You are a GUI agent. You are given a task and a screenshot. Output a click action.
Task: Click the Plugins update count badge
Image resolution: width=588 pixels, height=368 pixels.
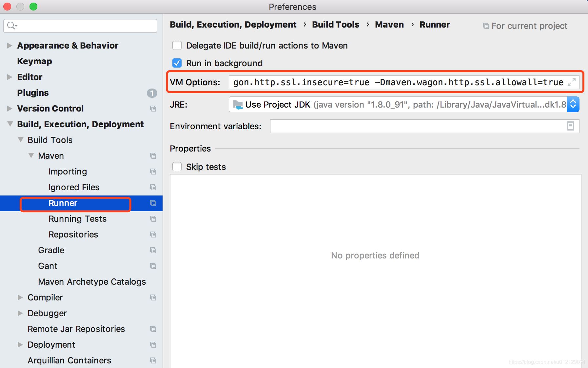pos(152,93)
